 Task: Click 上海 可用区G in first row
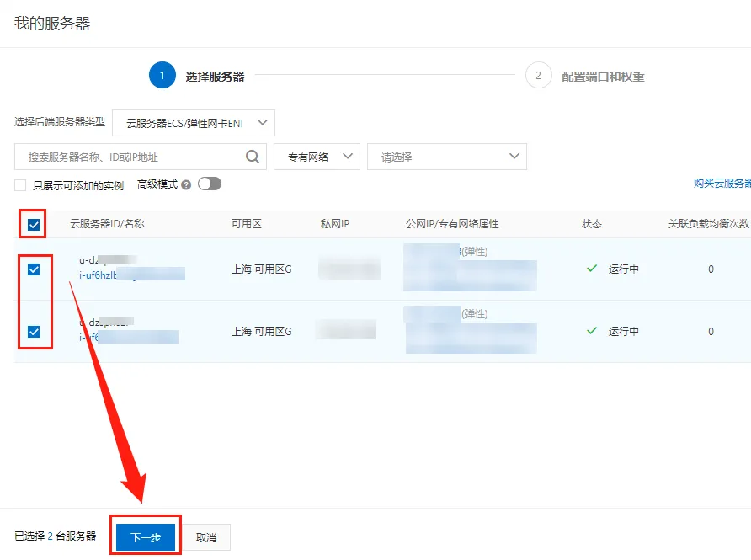click(262, 269)
